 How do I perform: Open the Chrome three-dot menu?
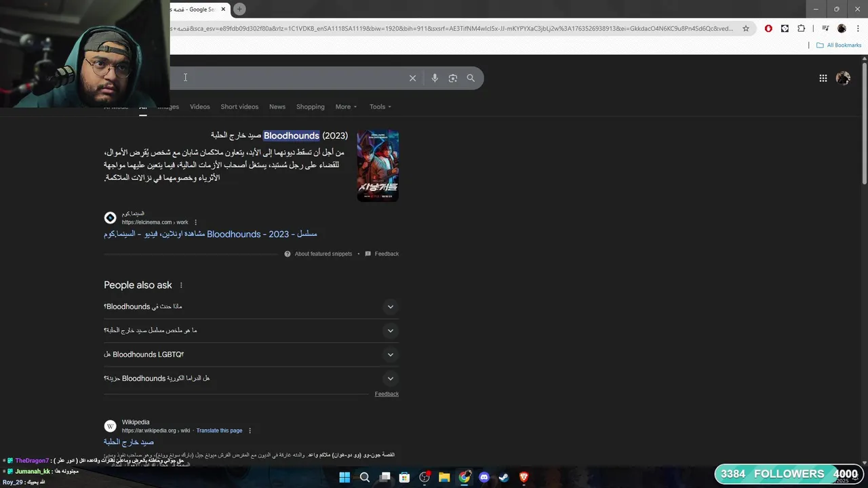pyautogui.click(x=858, y=28)
